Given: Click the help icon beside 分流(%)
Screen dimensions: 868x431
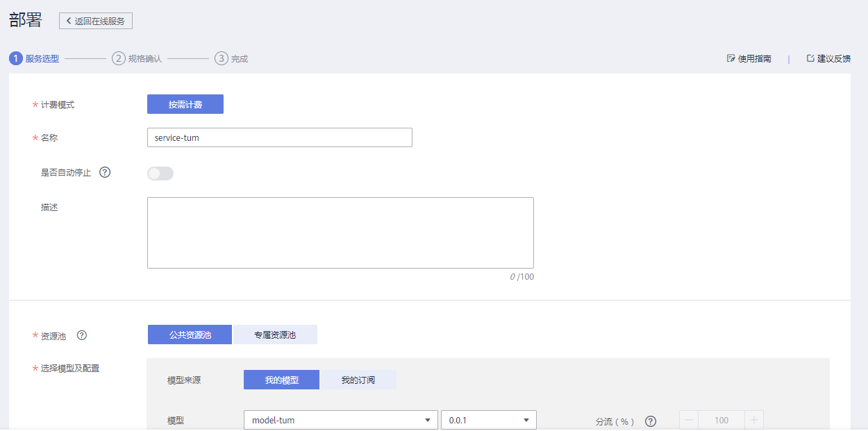Looking at the screenshot, I should 651,421.
